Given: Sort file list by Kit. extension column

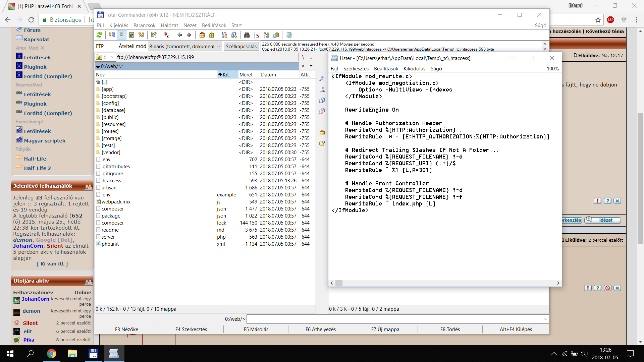Looking at the screenshot, I should coord(227,75).
